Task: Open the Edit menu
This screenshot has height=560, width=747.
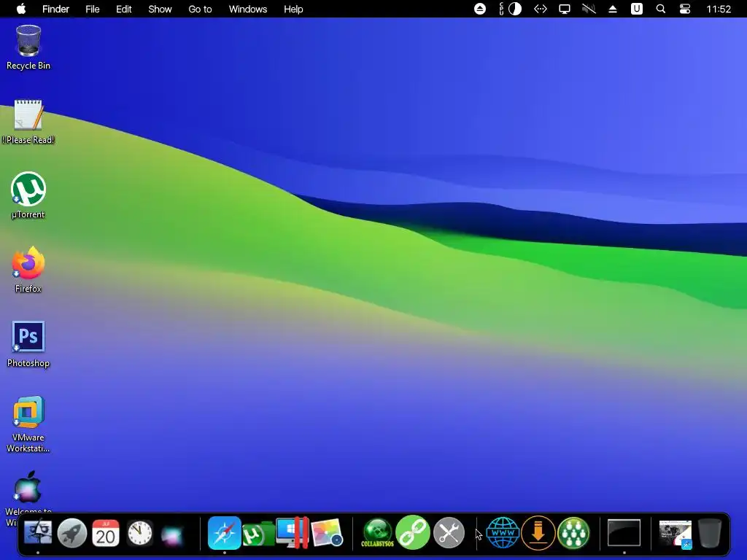Action: click(124, 9)
